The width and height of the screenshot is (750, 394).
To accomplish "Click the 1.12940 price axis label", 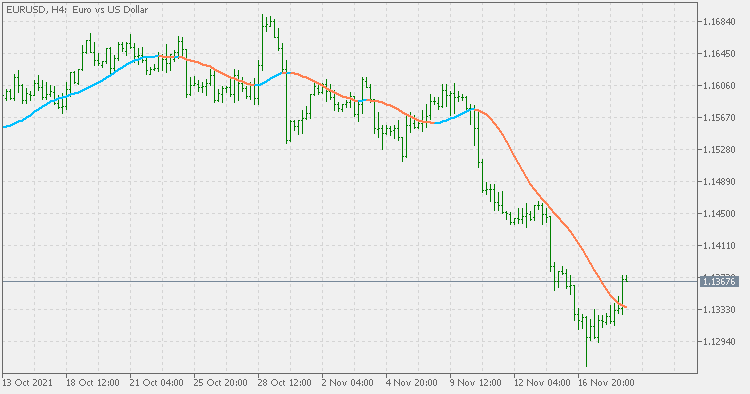I will (719, 342).
